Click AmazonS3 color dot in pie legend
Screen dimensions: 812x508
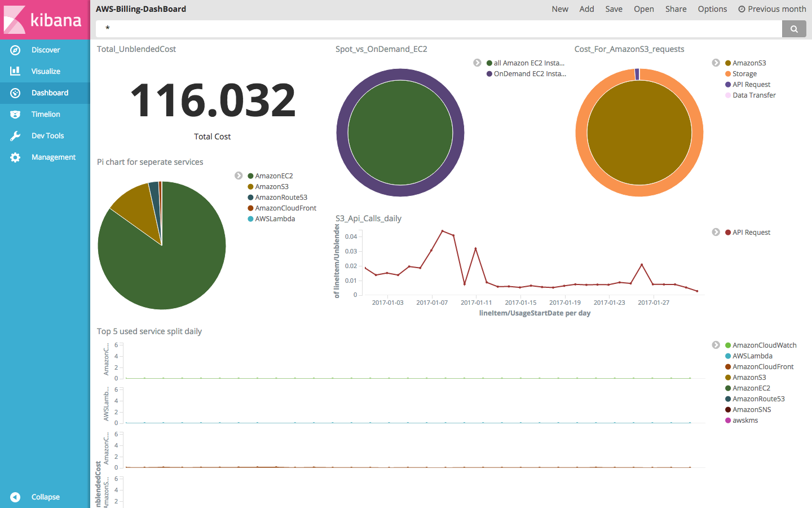pyautogui.click(x=250, y=187)
